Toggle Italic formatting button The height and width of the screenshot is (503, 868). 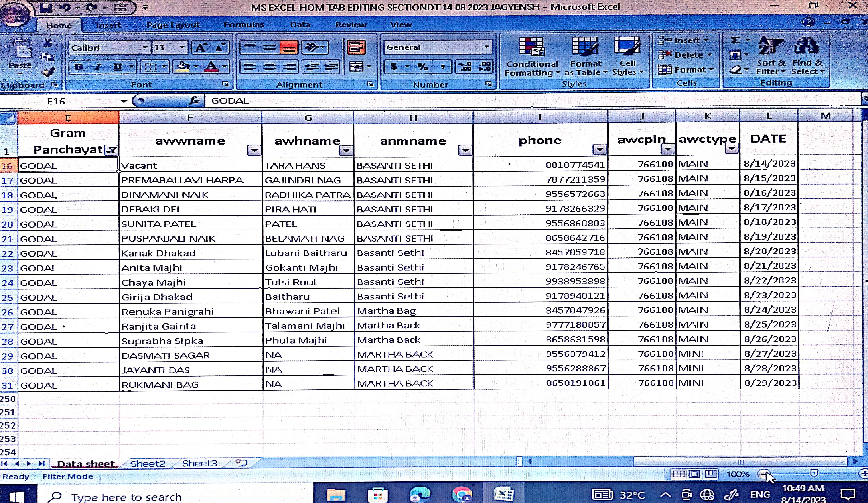click(98, 67)
